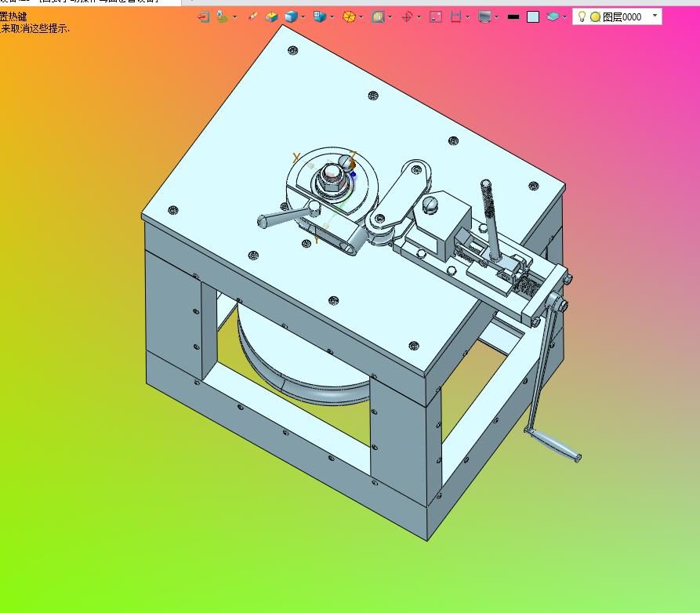Click the pink square image icon
700x613 pixels.
tap(436, 17)
